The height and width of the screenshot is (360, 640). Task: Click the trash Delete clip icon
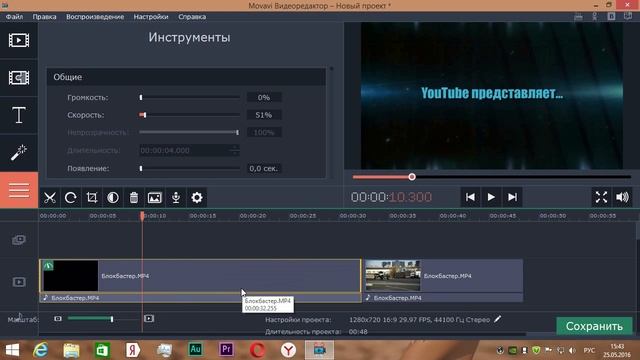pos(134,198)
